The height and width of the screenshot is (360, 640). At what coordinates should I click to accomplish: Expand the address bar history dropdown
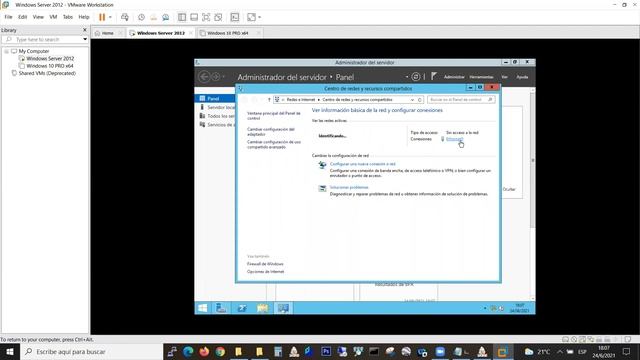412,100
